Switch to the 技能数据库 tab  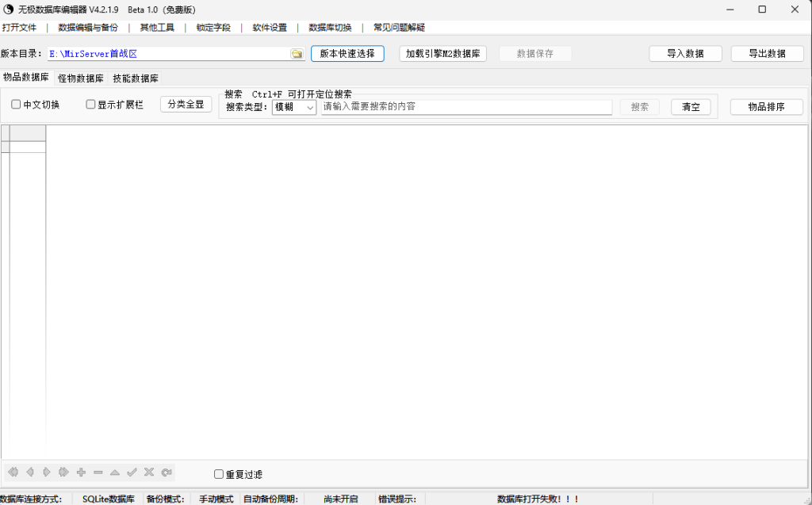tap(136, 78)
